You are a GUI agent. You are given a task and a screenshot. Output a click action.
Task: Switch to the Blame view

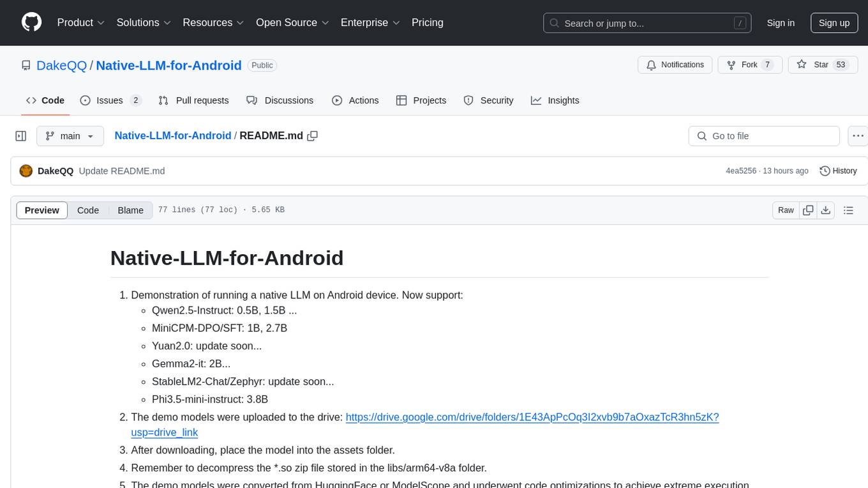131,210
